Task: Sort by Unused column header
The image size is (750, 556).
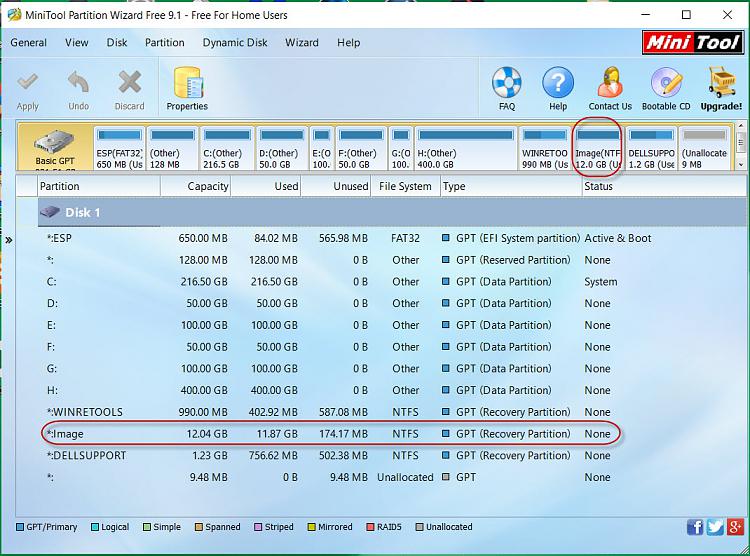Action: click(336, 186)
